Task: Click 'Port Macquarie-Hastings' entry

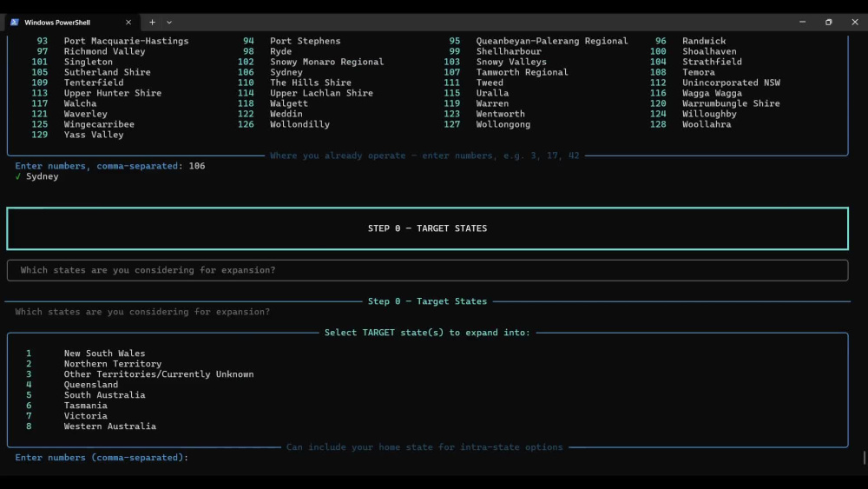Action: pyautogui.click(x=126, y=41)
